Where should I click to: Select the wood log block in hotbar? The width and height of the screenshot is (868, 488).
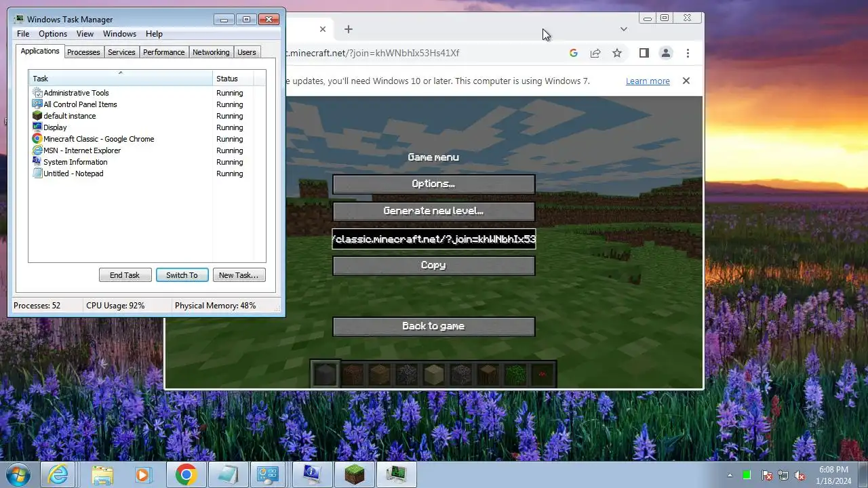pos(488,374)
